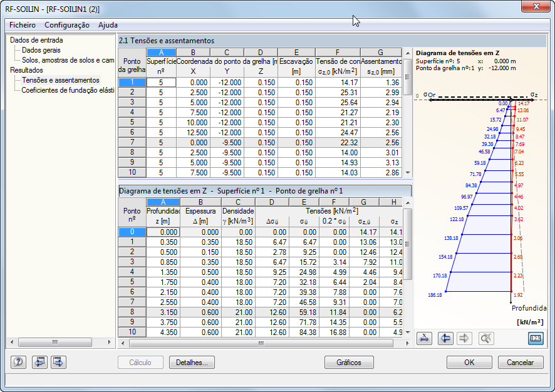Screen dimensions: 555x392
Task: Click settlement cell value 3.13
Action: (381, 163)
